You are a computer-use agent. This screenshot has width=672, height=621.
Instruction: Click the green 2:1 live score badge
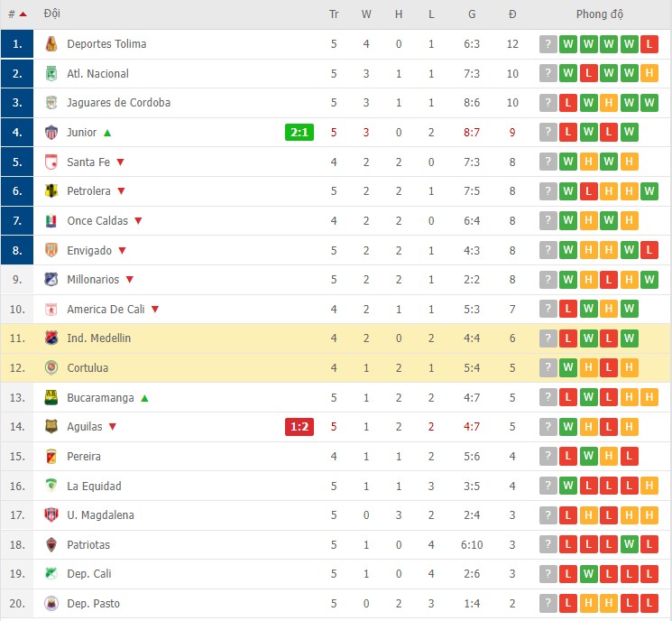coord(299,133)
